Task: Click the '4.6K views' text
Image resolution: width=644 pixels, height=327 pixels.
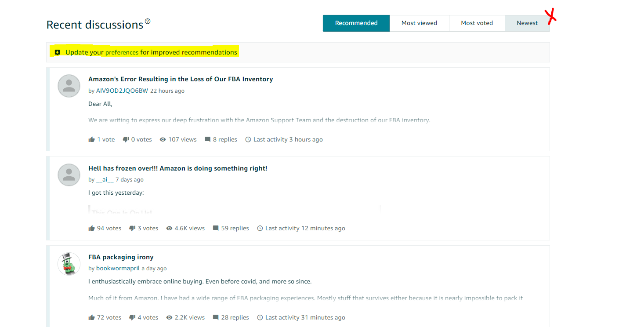Action: click(x=190, y=229)
